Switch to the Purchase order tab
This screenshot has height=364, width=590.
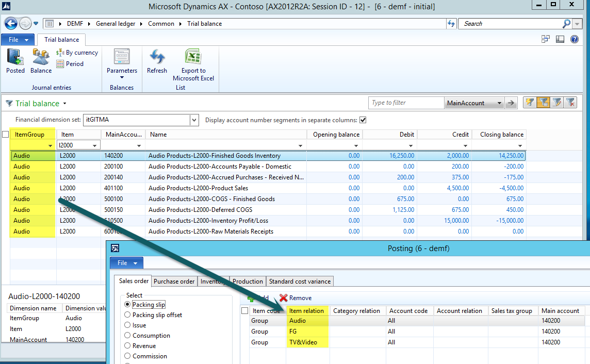[174, 282]
